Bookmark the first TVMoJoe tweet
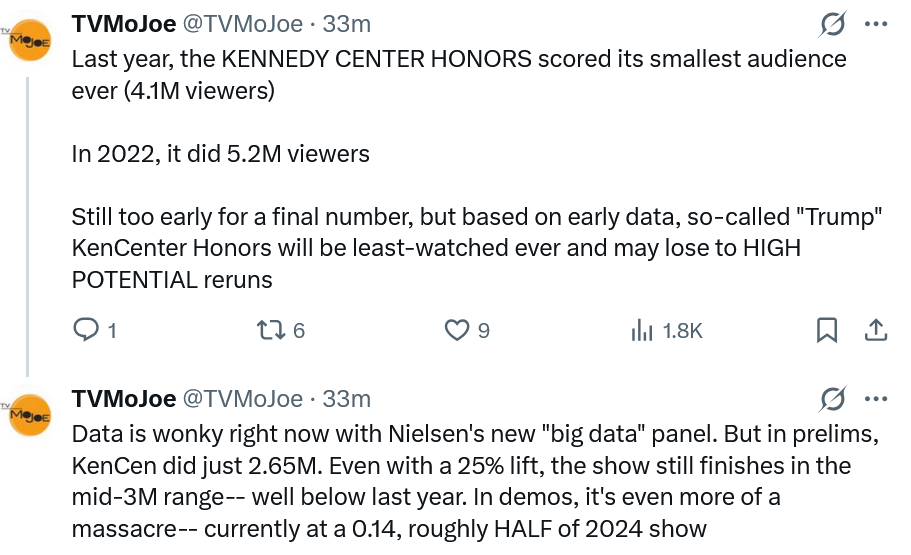This screenshot has width=911, height=555. 827,330
